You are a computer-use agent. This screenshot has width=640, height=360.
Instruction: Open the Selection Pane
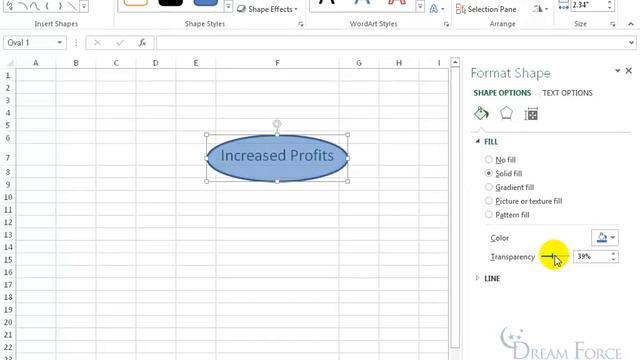pyautogui.click(x=486, y=9)
